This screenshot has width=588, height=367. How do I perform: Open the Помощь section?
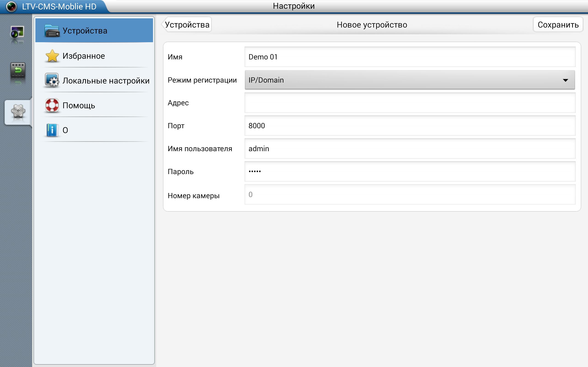[79, 105]
